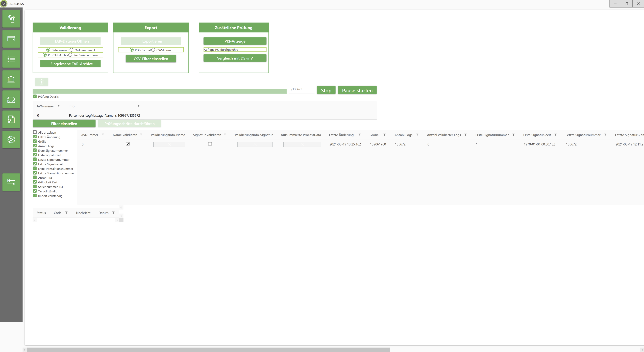Enable the Alle anzeigen checkbox

coord(35,132)
